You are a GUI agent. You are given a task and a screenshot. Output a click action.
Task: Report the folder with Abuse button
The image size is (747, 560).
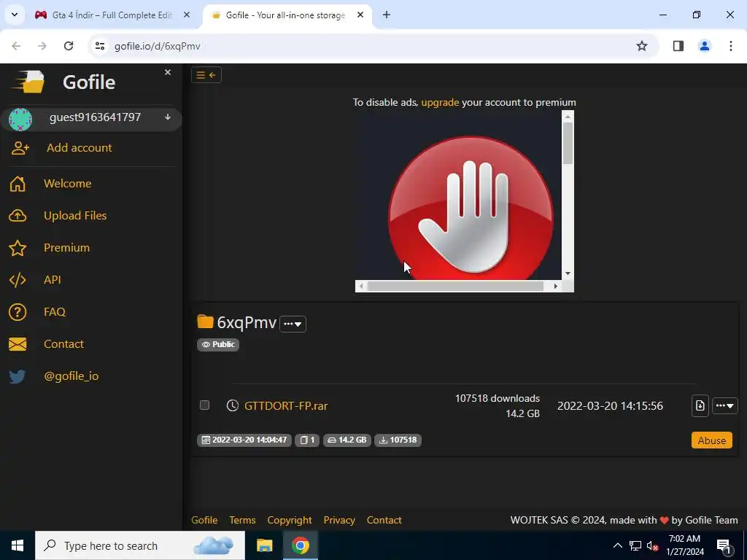712,440
